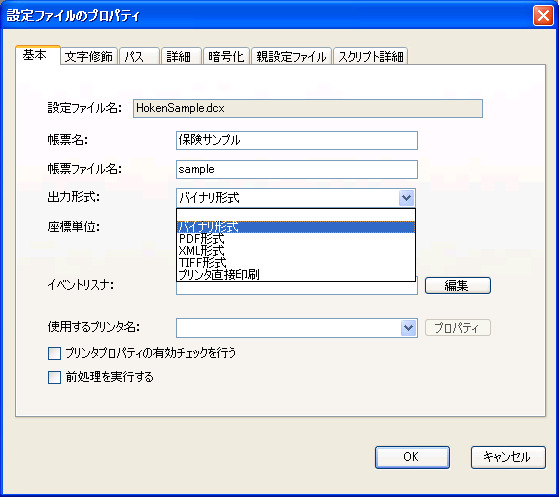Switch to スクリプト詳細 tab
The height and width of the screenshot is (497, 559).
(370, 56)
